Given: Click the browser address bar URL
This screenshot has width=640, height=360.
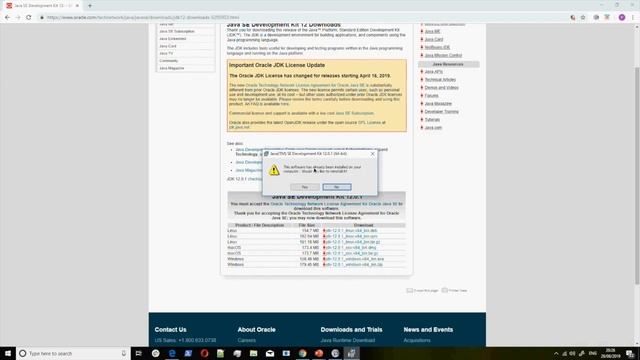Looking at the screenshot, I should point(143,18).
